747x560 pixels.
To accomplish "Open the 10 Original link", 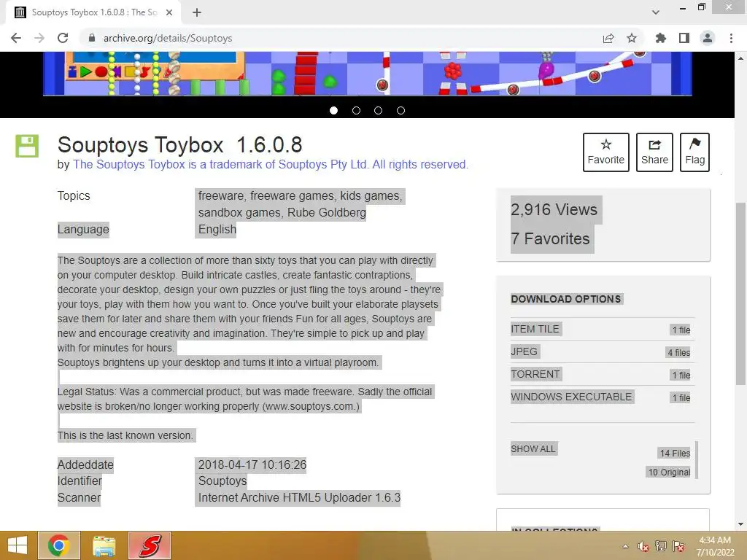I will tap(670, 472).
